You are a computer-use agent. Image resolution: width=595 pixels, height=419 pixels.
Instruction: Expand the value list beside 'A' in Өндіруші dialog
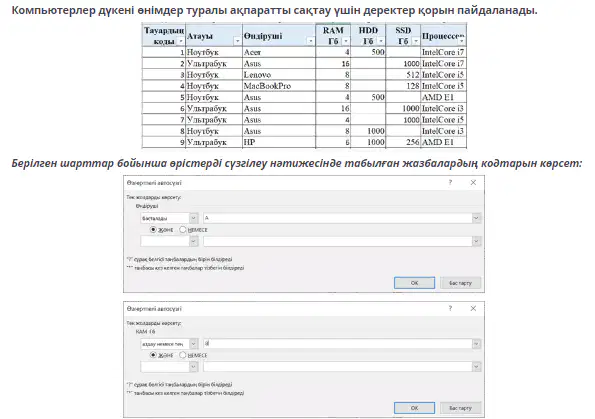point(476,218)
